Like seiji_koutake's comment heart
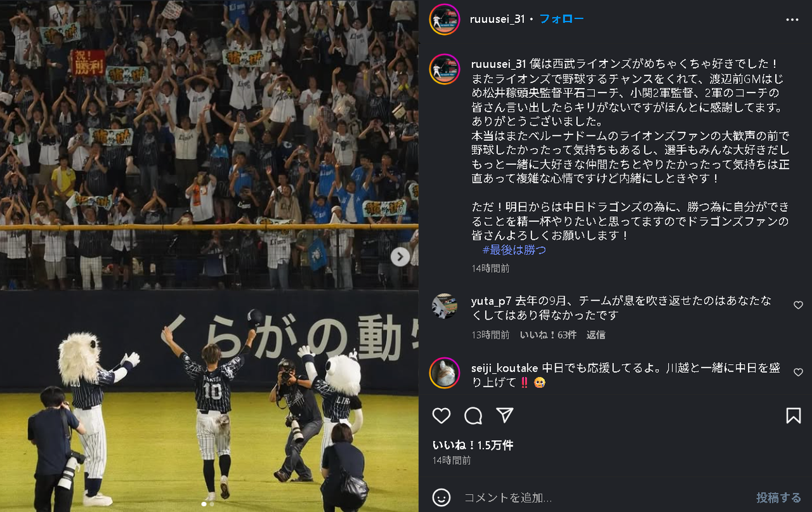812x512 pixels. pos(798,372)
